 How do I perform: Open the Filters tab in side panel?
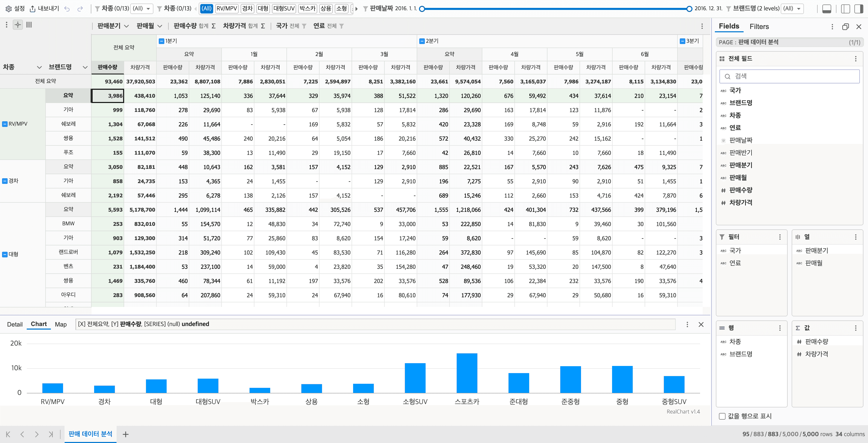pos(759,27)
